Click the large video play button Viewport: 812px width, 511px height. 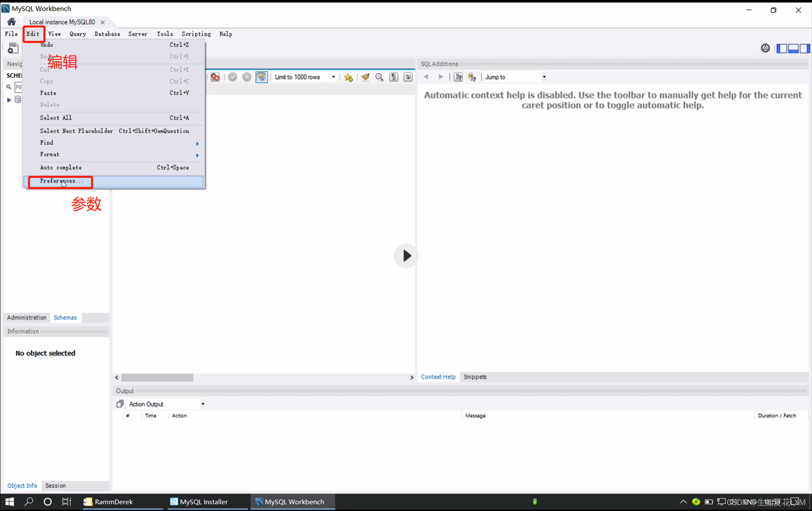coord(406,255)
